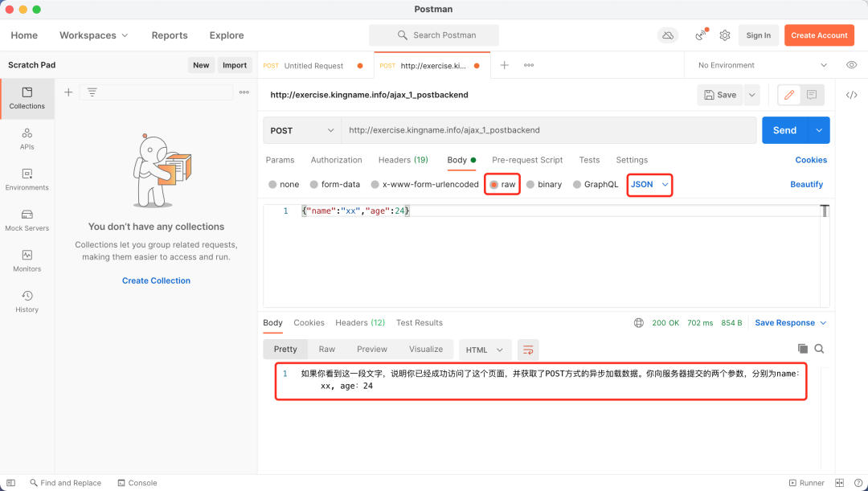This screenshot has width=868, height=491.
Task: Open the code snippet panel icon
Action: pyautogui.click(x=851, y=95)
